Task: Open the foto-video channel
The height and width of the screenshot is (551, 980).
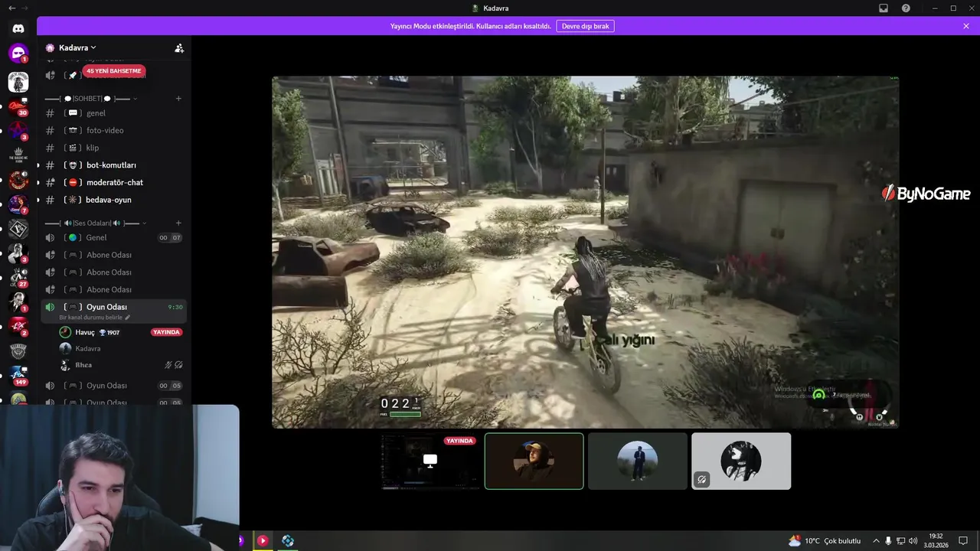Action: click(113, 130)
